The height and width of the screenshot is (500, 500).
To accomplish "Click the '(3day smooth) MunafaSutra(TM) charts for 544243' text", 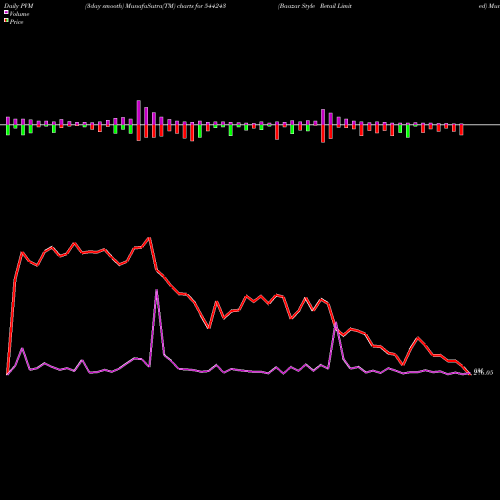I will point(156,6).
